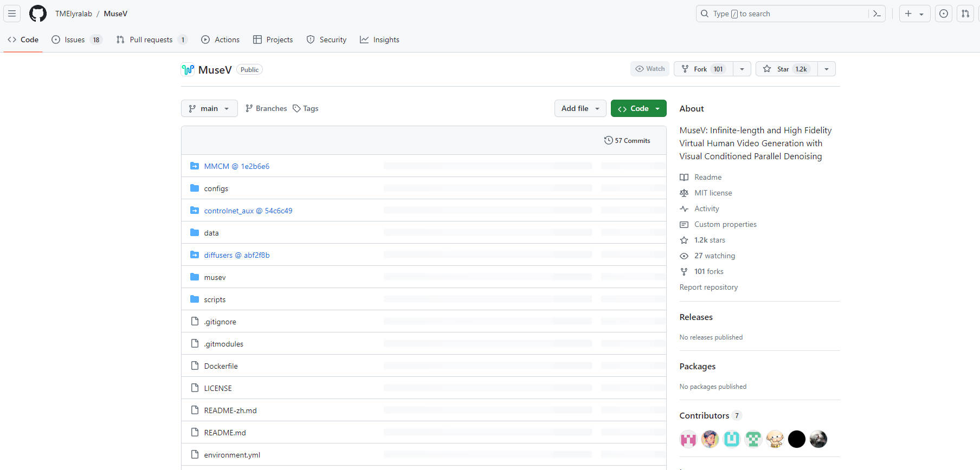This screenshot has width=980, height=470.
Task: Open the hamburger navigation menu
Action: [x=12, y=14]
